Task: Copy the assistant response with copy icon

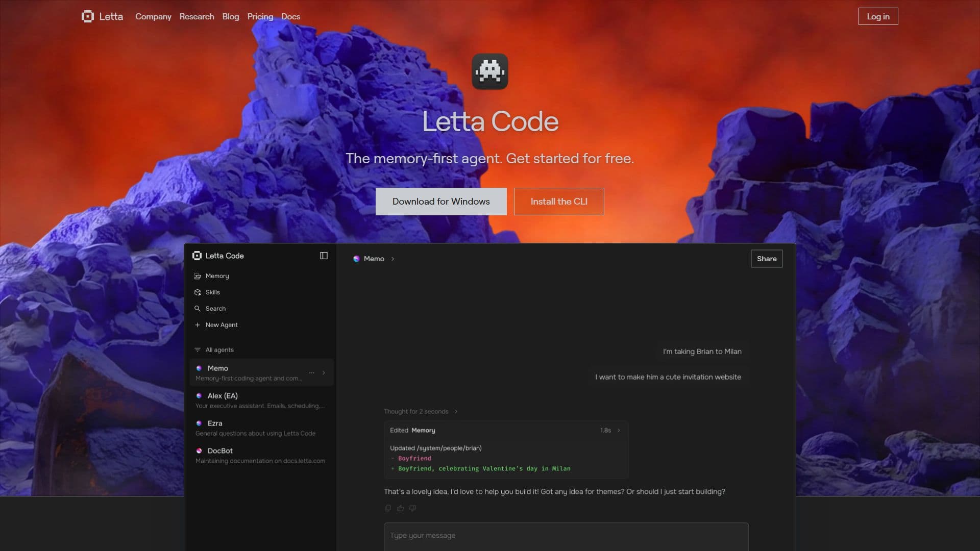Action: tap(388, 508)
